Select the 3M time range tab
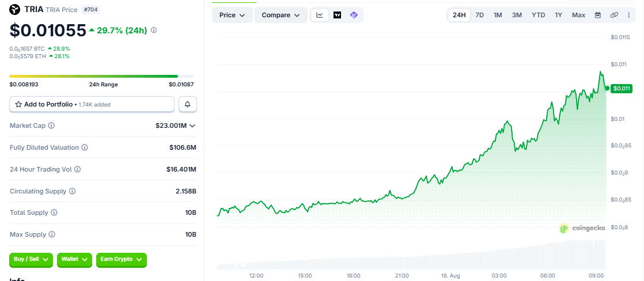Image resolution: width=644 pixels, height=281 pixels. point(517,15)
